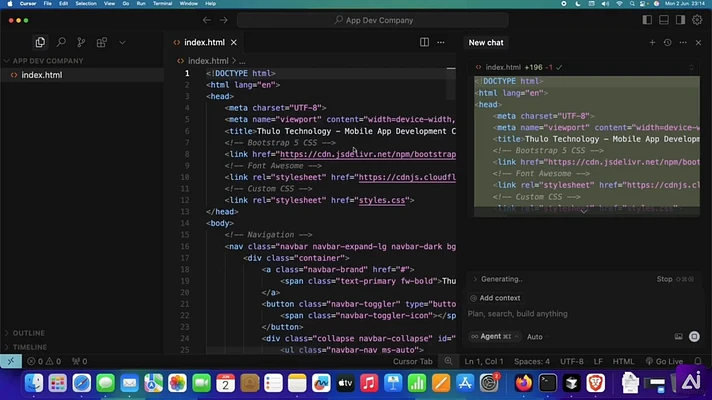Open Finder from the Dock
This screenshot has width=712, height=400.
click(34, 383)
